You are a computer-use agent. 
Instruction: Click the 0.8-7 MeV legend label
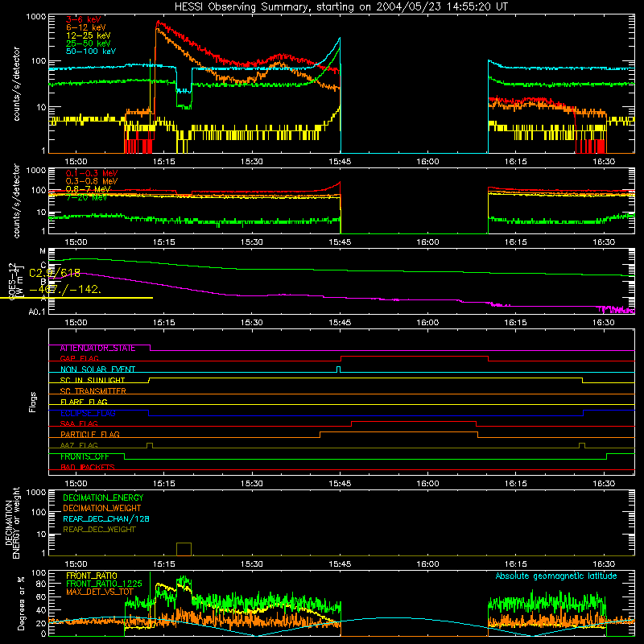(89, 189)
